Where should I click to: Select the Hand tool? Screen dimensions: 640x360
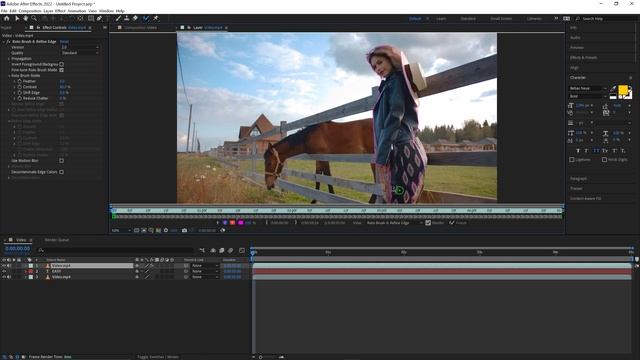tap(25, 18)
